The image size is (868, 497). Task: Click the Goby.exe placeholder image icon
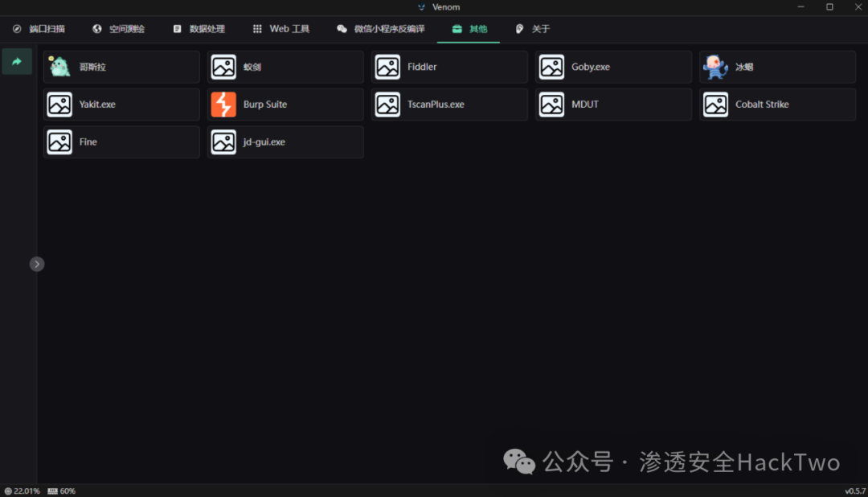click(x=551, y=67)
